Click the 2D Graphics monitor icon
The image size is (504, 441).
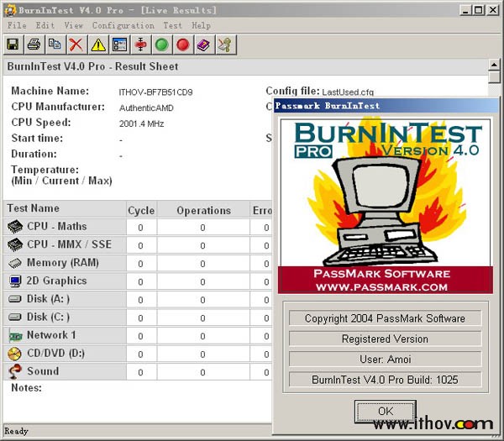15,281
